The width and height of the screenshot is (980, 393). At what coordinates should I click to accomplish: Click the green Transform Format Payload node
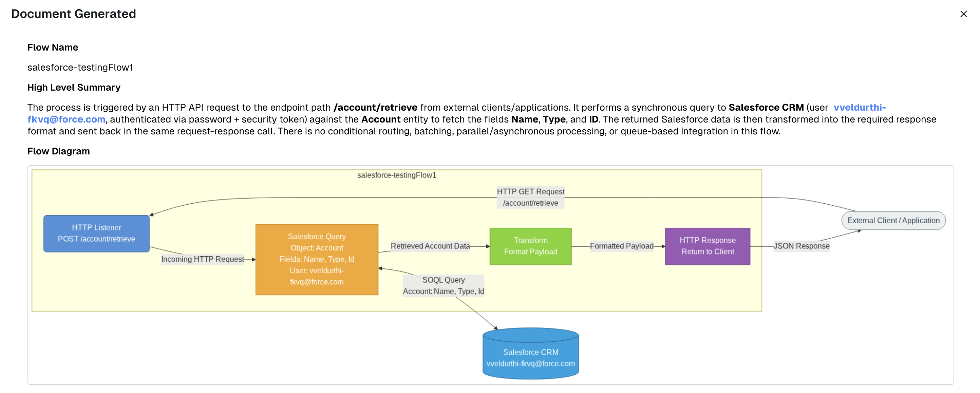[x=530, y=246]
